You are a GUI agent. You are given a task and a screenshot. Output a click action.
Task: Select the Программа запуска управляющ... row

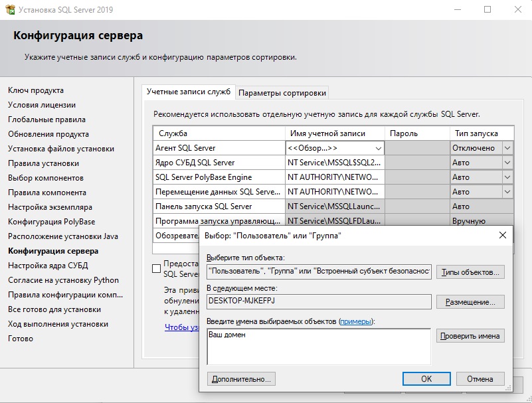coord(219,220)
